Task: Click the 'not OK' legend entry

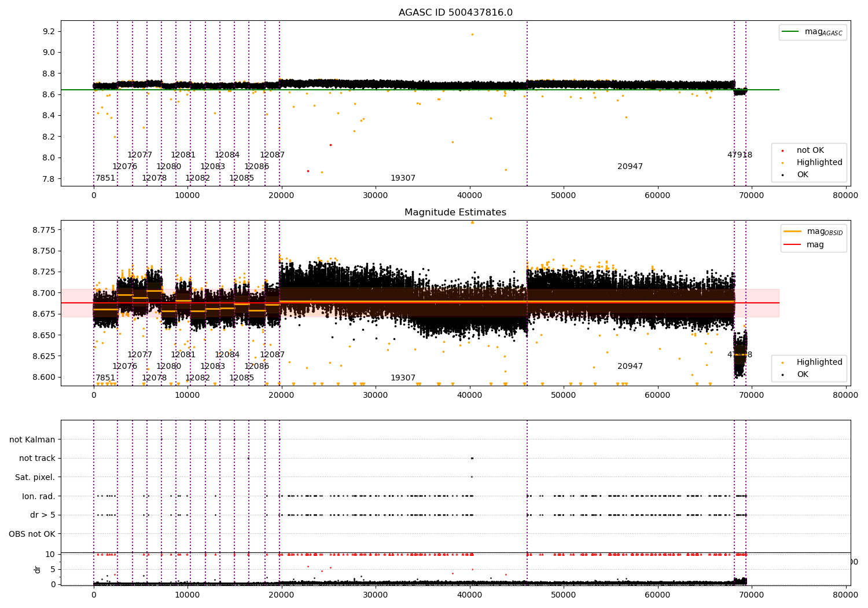Action: tap(810, 151)
